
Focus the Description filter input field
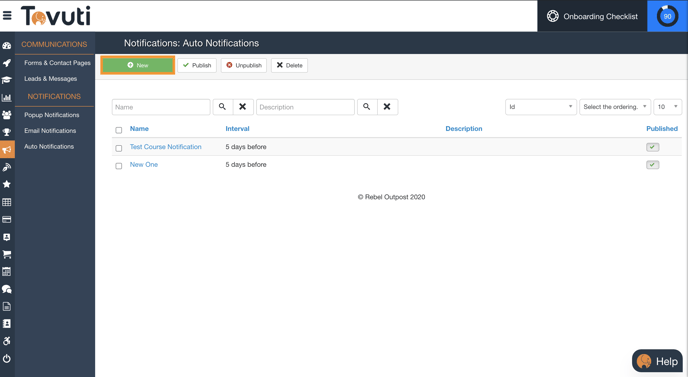pyautogui.click(x=305, y=107)
